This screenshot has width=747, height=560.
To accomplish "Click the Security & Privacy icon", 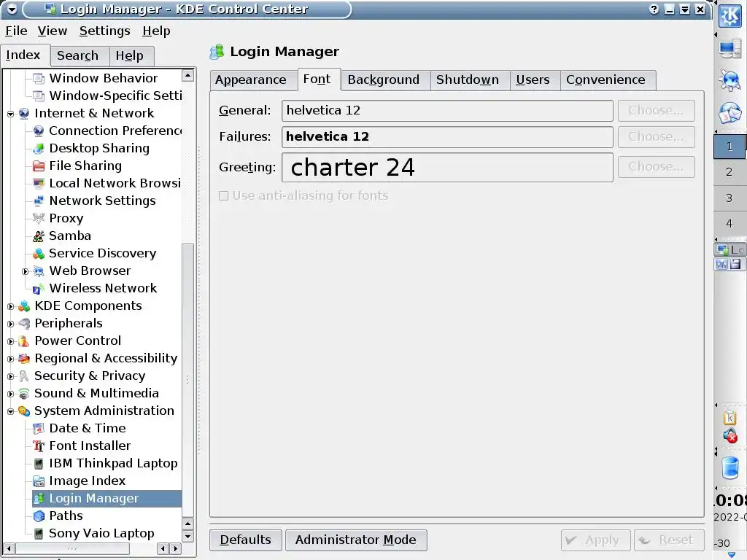I will point(24,376).
